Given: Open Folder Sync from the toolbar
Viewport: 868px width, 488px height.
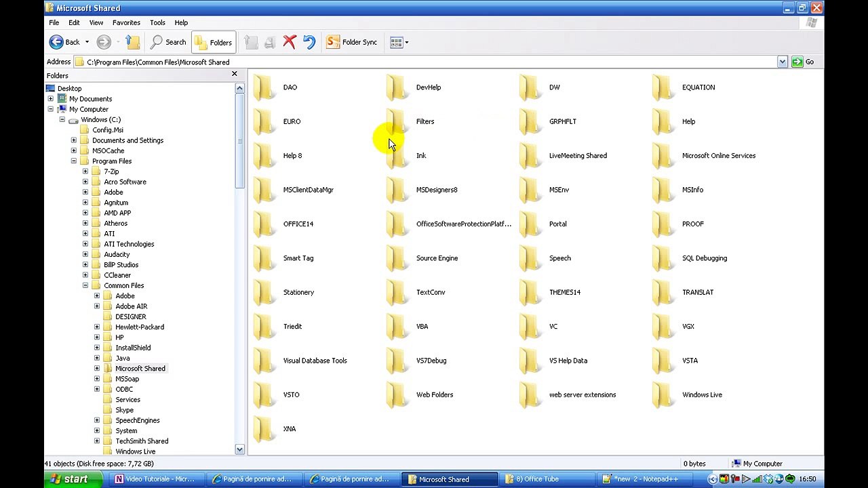Looking at the screenshot, I should pyautogui.click(x=352, y=42).
